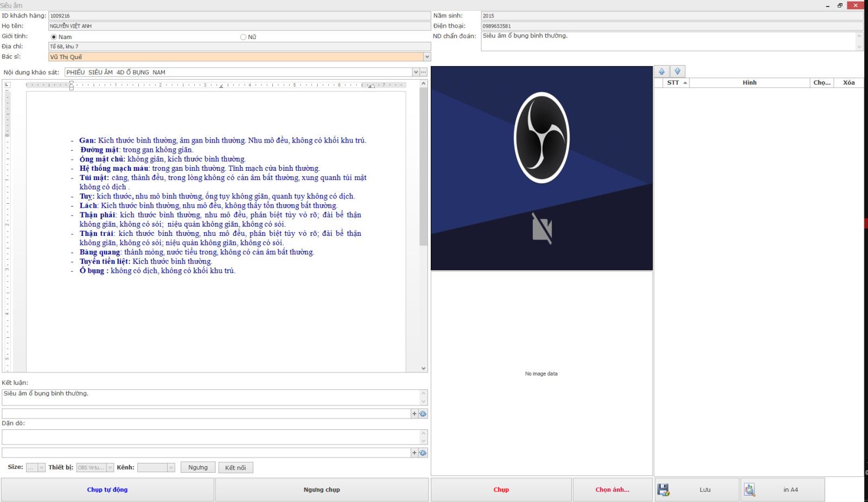Screen dimensions: 868x502
Task: Refresh the Dặn dò template list
Action: [423, 453]
